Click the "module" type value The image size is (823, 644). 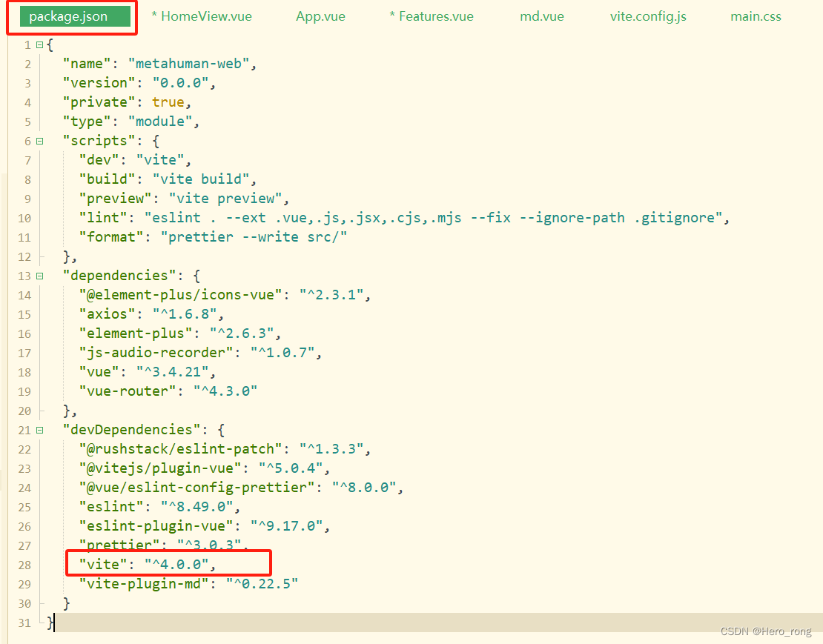[160, 122]
